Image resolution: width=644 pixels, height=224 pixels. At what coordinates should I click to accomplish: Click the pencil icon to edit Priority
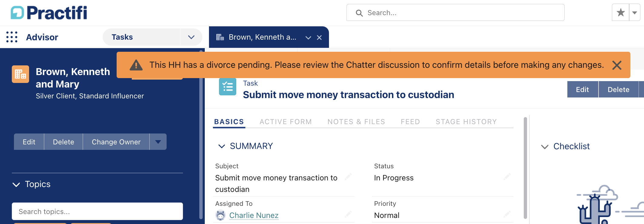click(x=507, y=214)
